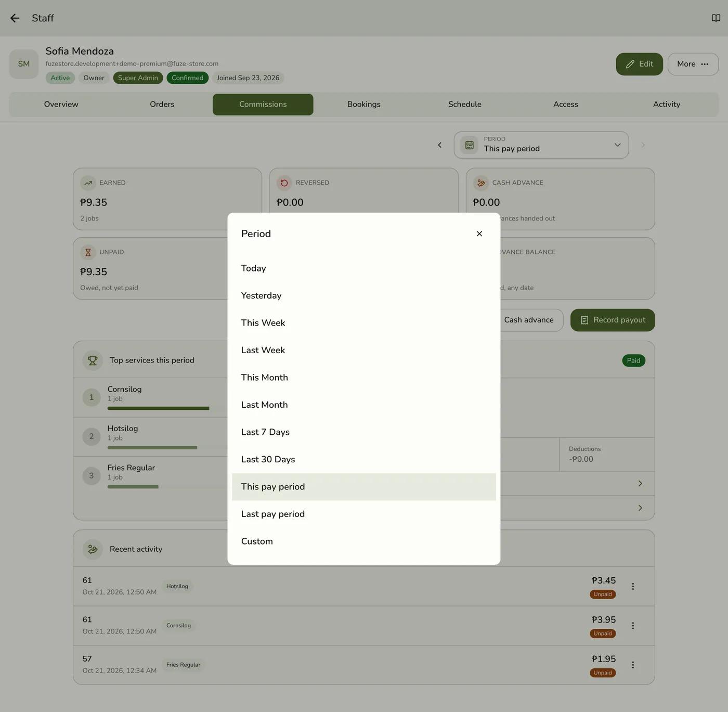Select This Week period option
Image resolution: width=728 pixels, height=712 pixels.
point(364,323)
